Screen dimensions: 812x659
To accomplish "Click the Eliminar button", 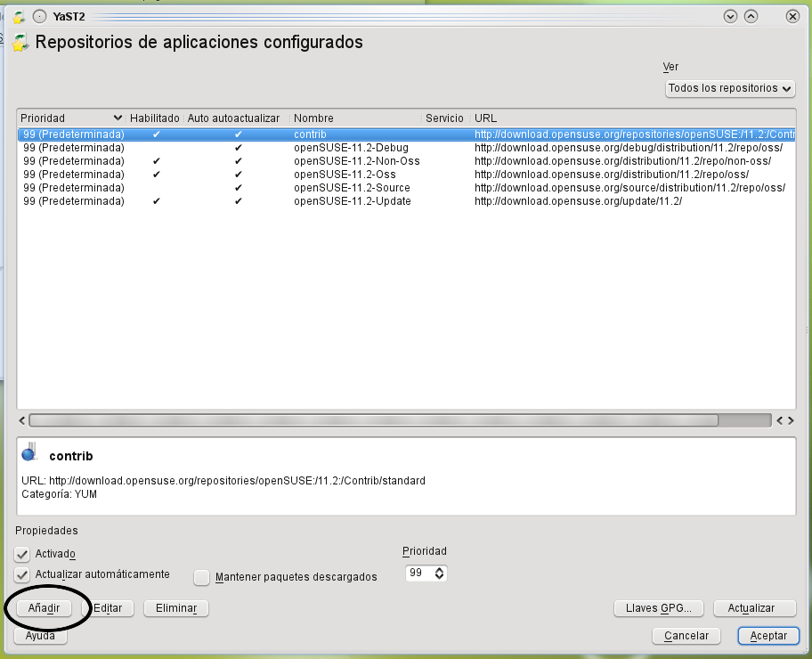I will pyautogui.click(x=176, y=608).
